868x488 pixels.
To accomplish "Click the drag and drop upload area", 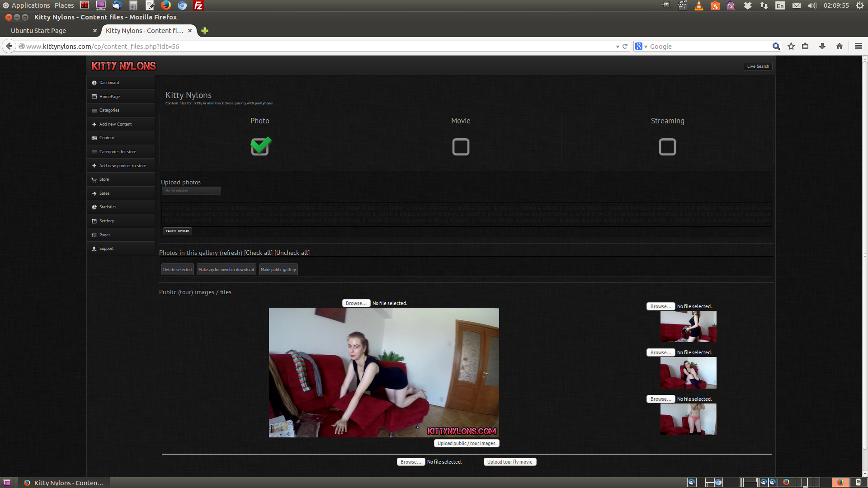I will click(466, 214).
